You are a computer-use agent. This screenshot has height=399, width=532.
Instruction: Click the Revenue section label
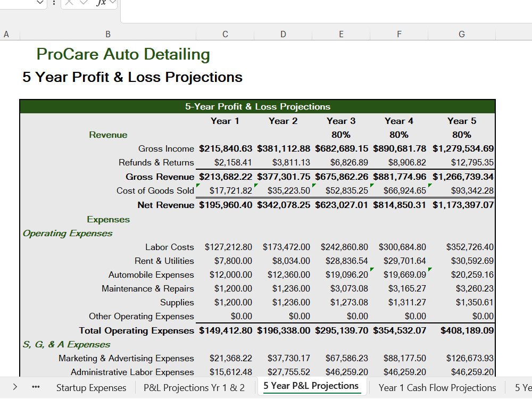tap(108, 135)
